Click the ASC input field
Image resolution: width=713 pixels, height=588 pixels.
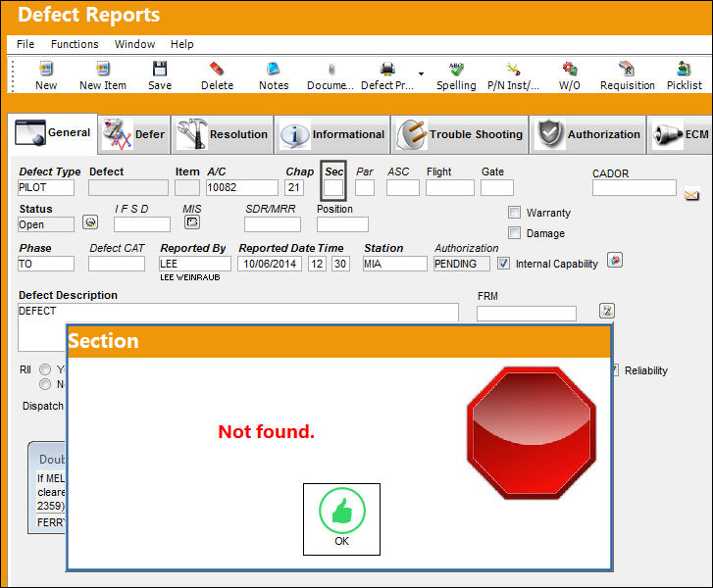pyautogui.click(x=403, y=187)
